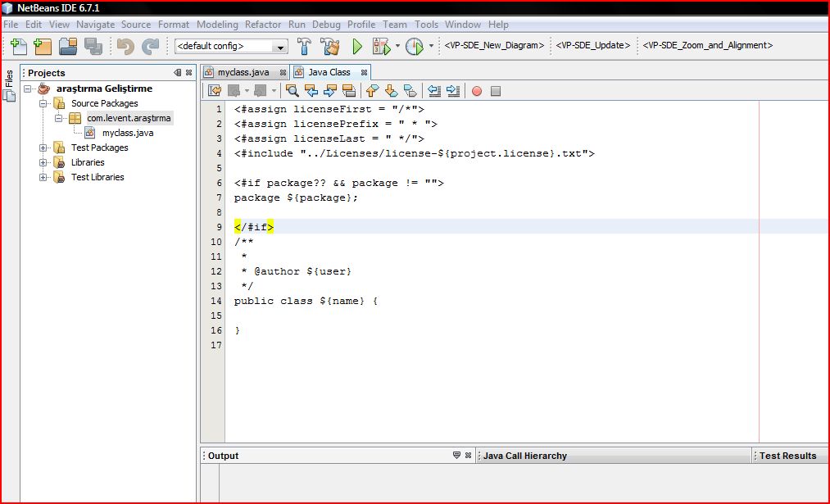Click Find Selection magnifier icon
830x504 pixels.
coord(292,90)
